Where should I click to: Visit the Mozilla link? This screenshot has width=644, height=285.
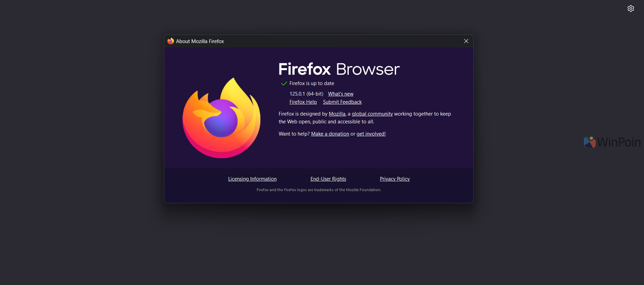pos(337,114)
